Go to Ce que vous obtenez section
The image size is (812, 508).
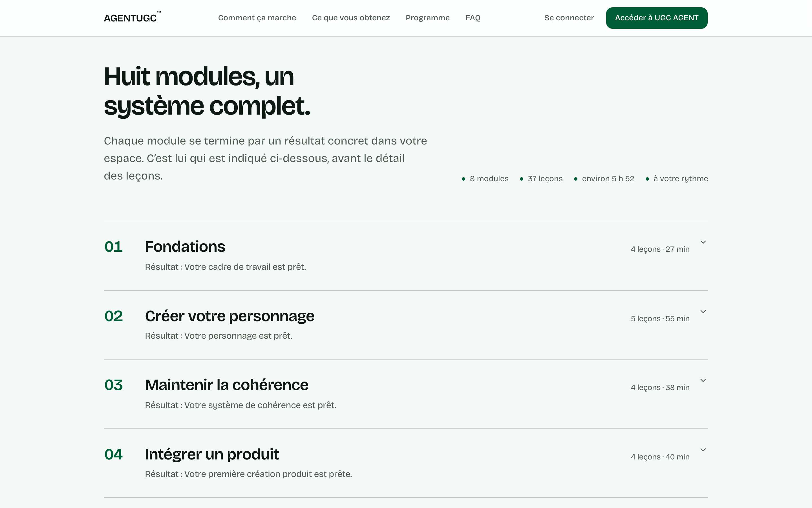[x=351, y=18]
